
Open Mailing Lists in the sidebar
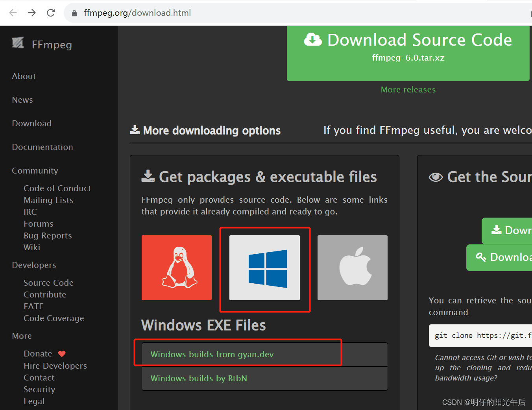coord(48,200)
